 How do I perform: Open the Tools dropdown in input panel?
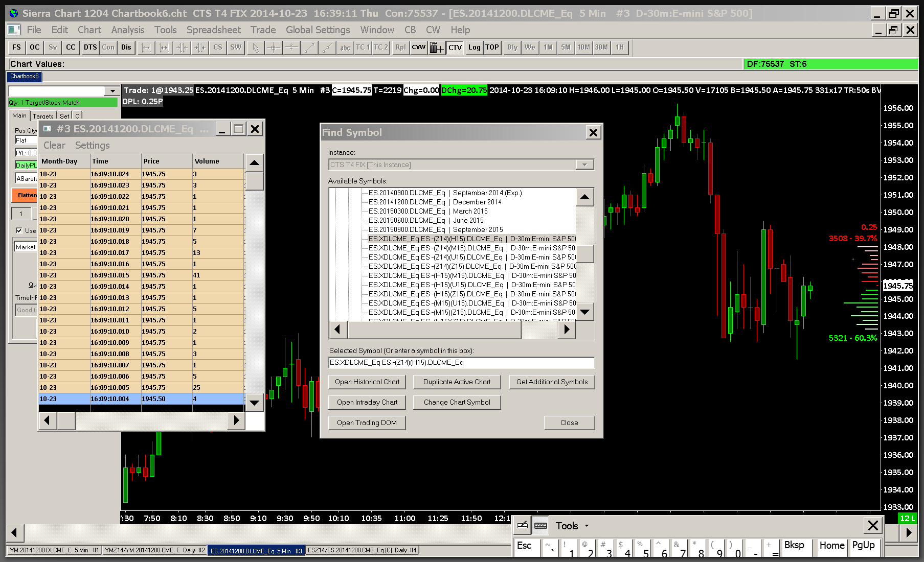tap(572, 526)
